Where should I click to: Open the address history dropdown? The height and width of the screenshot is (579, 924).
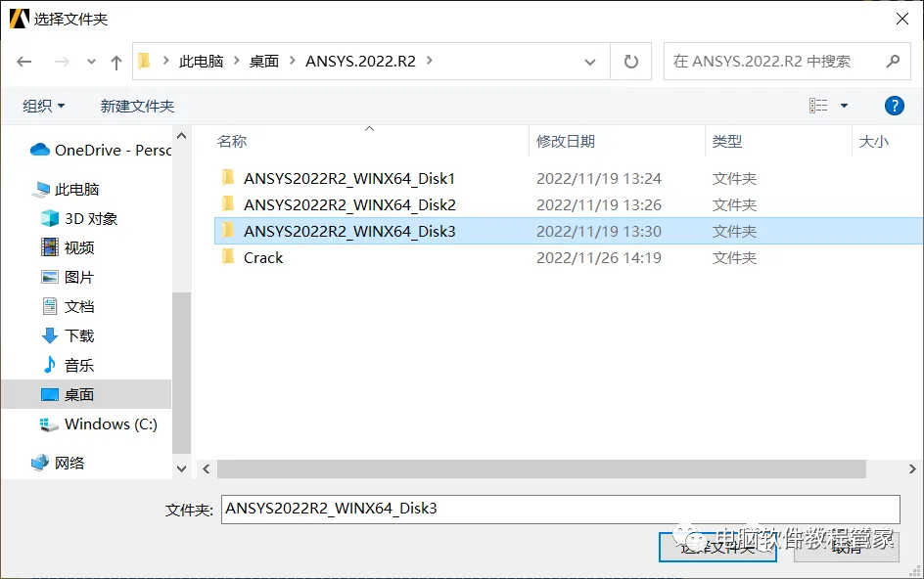point(590,62)
